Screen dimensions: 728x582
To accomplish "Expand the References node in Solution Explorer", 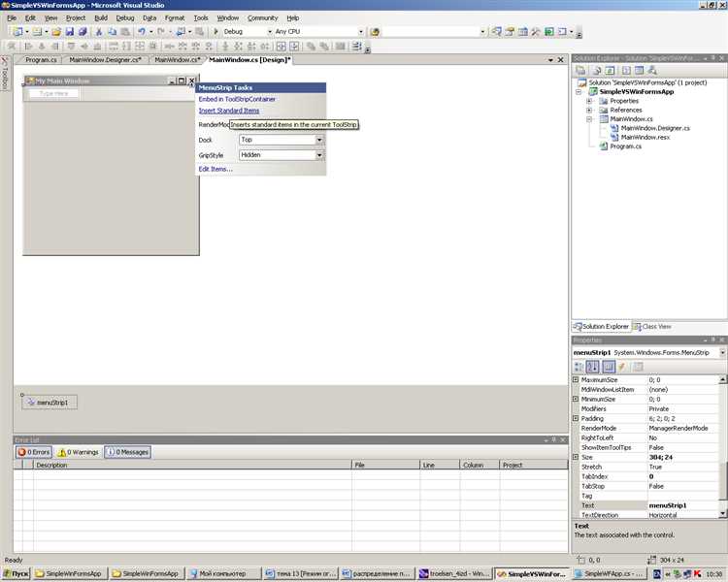I will [x=589, y=111].
